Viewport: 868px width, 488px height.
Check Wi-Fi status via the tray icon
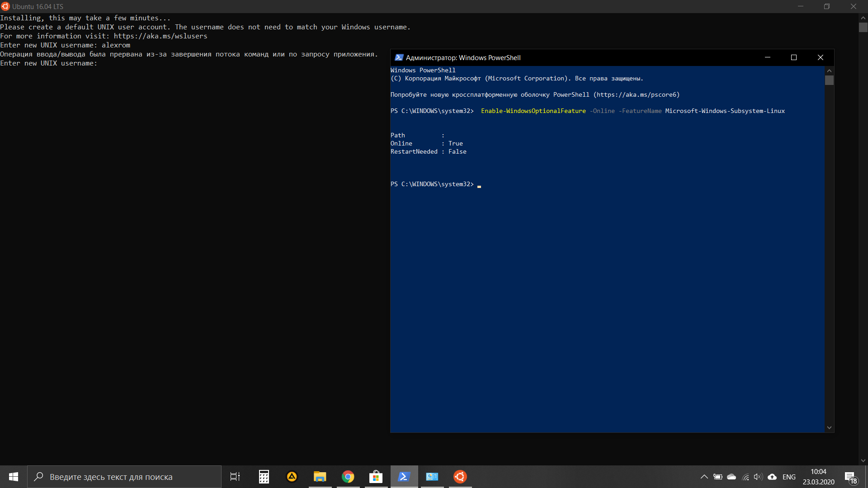pos(745,477)
